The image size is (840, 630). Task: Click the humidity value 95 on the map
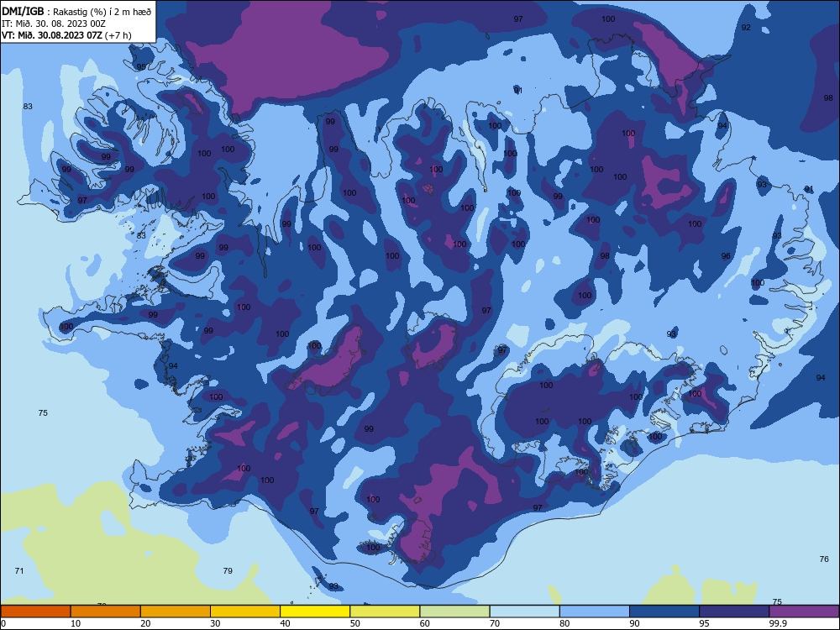click(x=141, y=67)
